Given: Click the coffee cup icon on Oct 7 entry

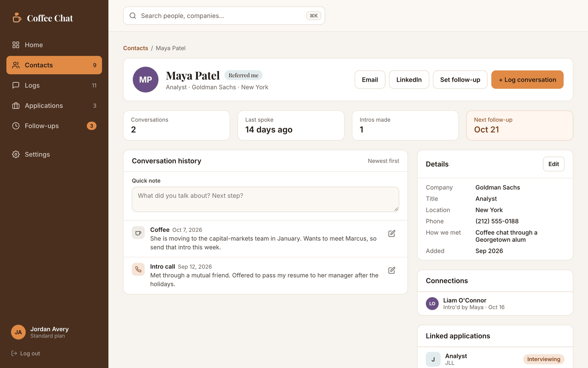Looking at the screenshot, I should pyautogui.click(x=138, y=233).
